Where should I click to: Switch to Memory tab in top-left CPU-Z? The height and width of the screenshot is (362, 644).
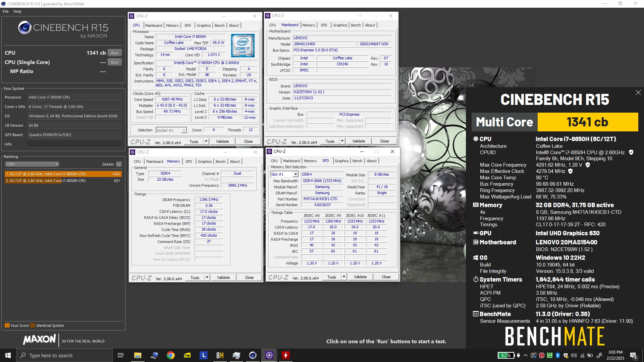pos(172,25)
